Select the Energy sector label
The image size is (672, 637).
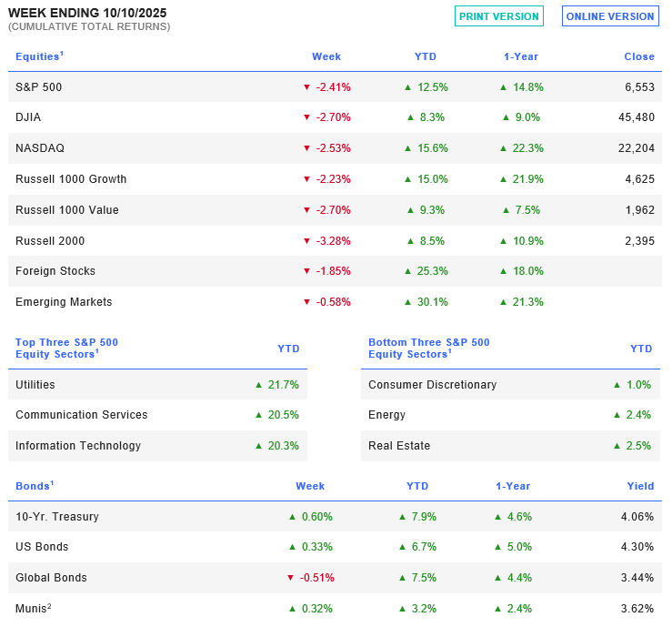tap(387, 414)
